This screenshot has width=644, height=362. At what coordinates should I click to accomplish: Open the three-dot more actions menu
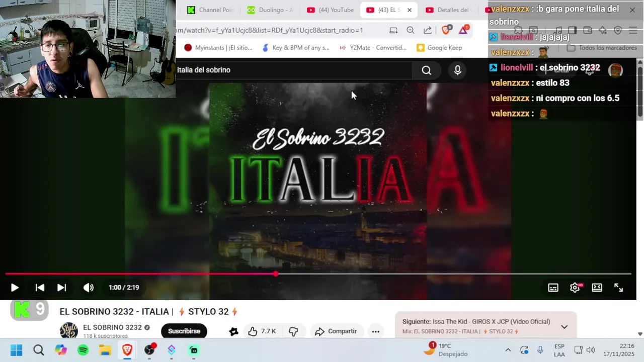(x=375, y=331)
